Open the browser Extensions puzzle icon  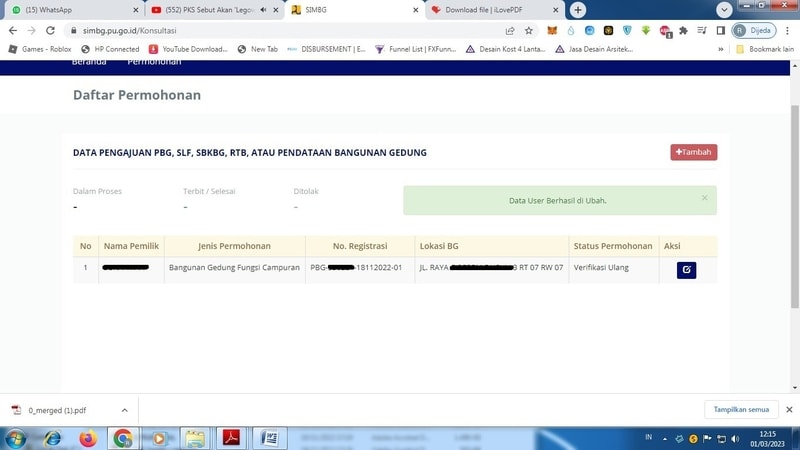683,30
